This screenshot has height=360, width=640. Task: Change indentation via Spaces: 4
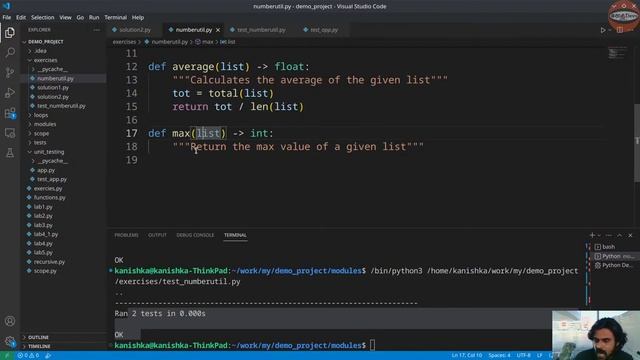click(x=500, y=356)
